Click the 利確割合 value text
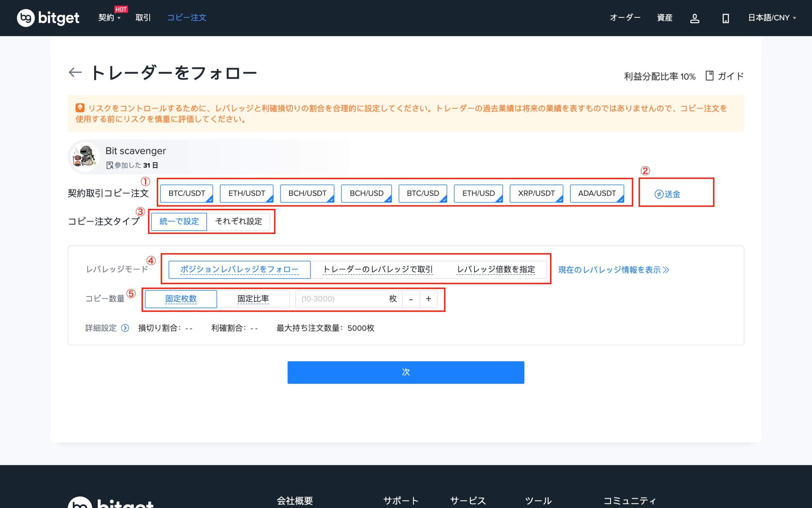 234,328
